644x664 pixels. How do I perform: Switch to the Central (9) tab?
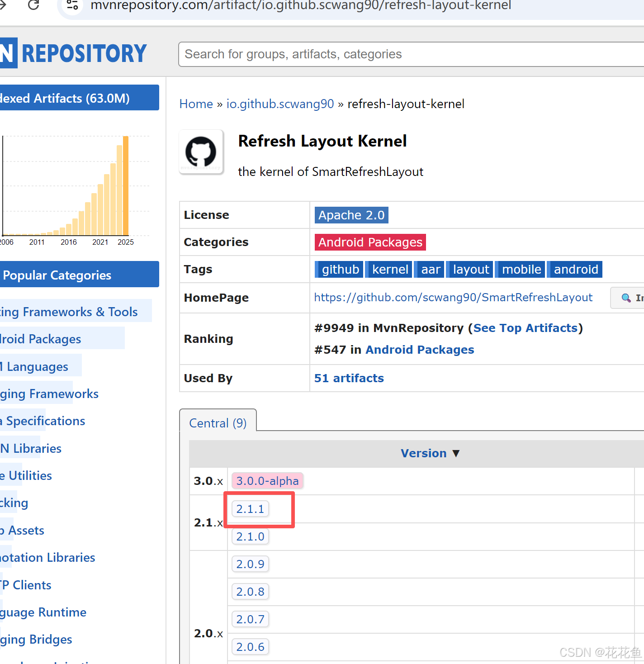(218, 423)
